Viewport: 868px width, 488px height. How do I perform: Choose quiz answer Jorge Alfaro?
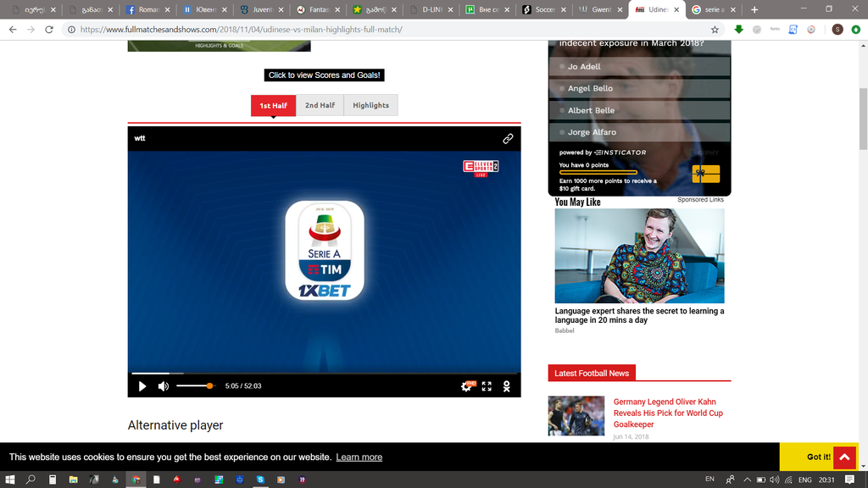pos(639,132)
